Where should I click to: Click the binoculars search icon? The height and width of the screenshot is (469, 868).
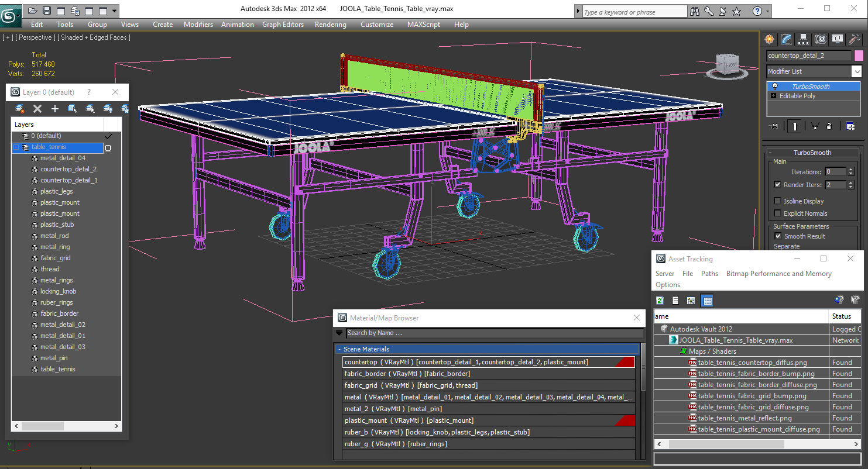tap(695, 11)
